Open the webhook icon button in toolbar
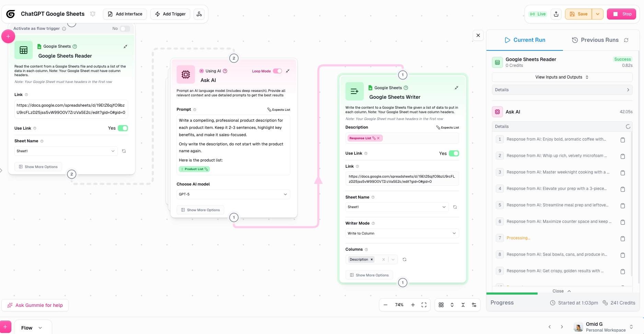The width and height of the screenshot is (644, 334). tap(199, 14)
